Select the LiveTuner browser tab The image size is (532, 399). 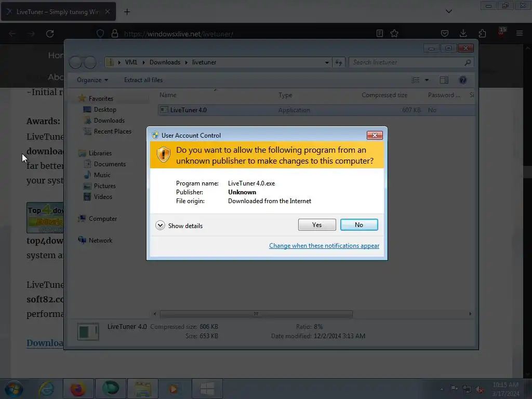(58, 12)
